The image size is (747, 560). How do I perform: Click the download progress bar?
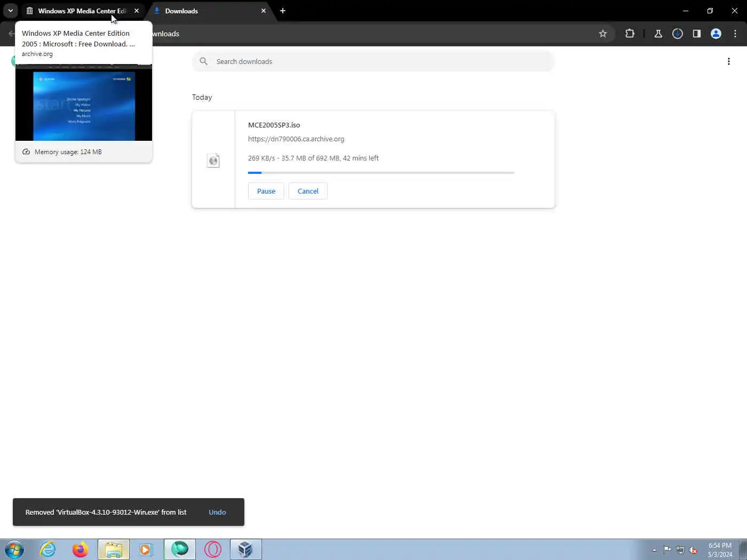tap(381, 173)
